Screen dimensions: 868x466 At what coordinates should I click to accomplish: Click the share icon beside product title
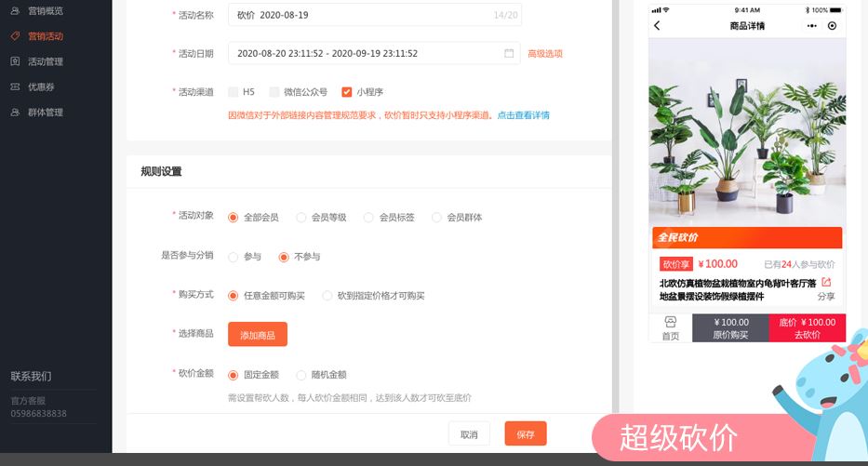pos(826,282)
